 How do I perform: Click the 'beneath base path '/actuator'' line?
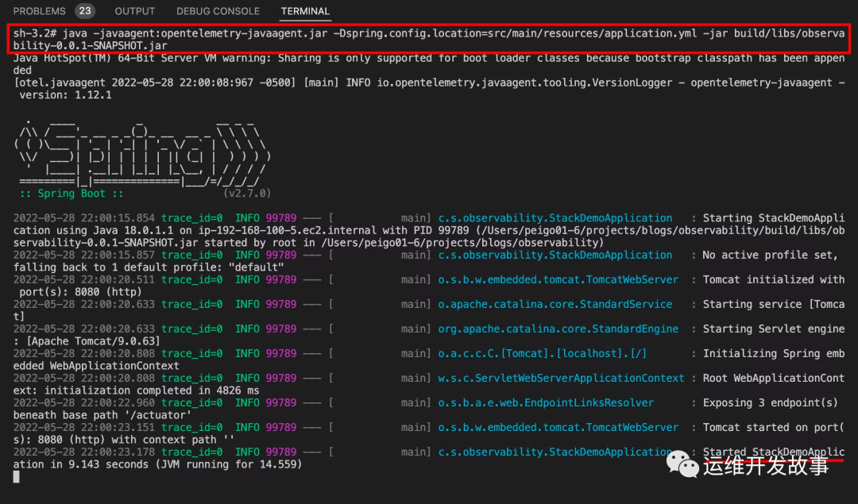point(102,415)
